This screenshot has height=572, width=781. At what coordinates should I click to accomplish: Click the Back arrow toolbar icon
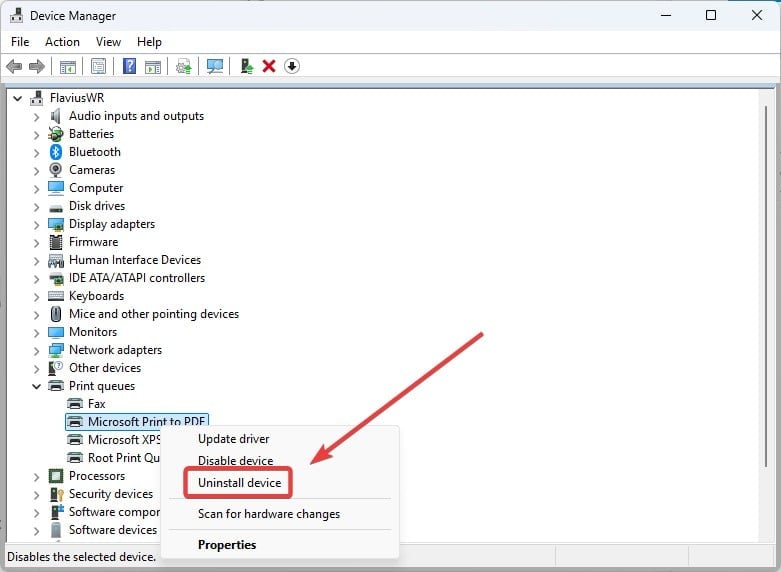[14, 66]
